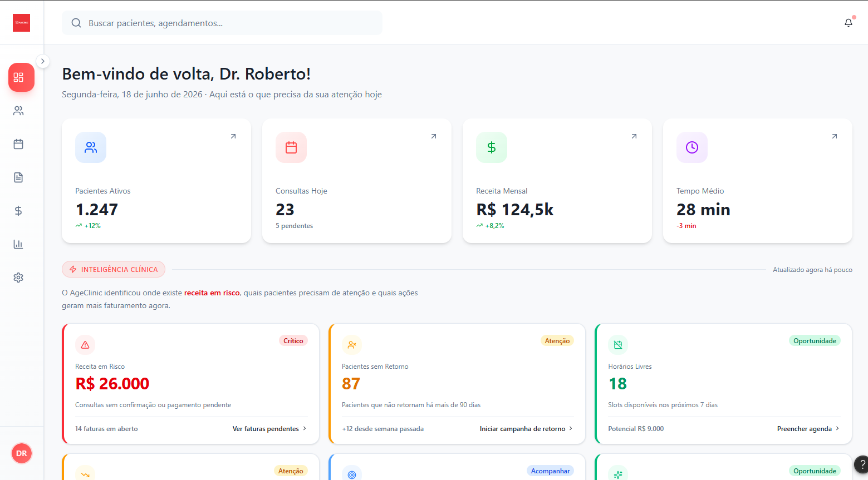Click the Atenção tag on Pacientes sem Retorno
This screenshot has width=868, height=480.
pyautogui.click(x=557, y=341)
